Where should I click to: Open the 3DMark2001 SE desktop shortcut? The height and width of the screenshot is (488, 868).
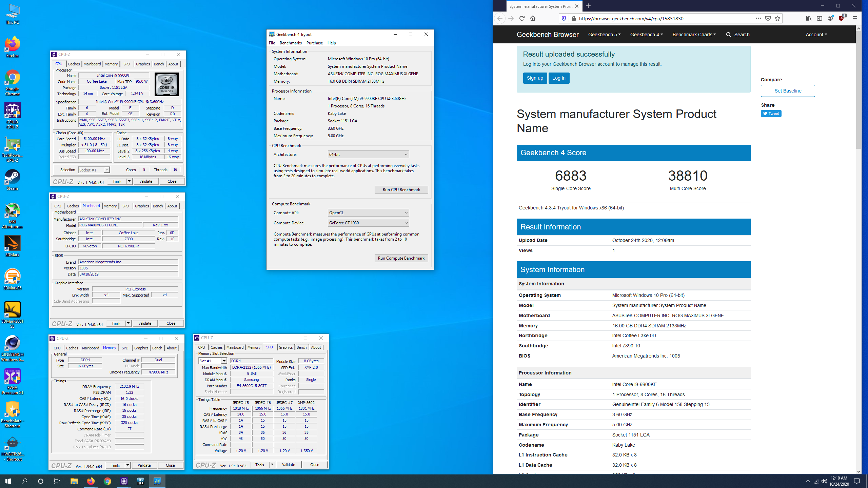13,315
